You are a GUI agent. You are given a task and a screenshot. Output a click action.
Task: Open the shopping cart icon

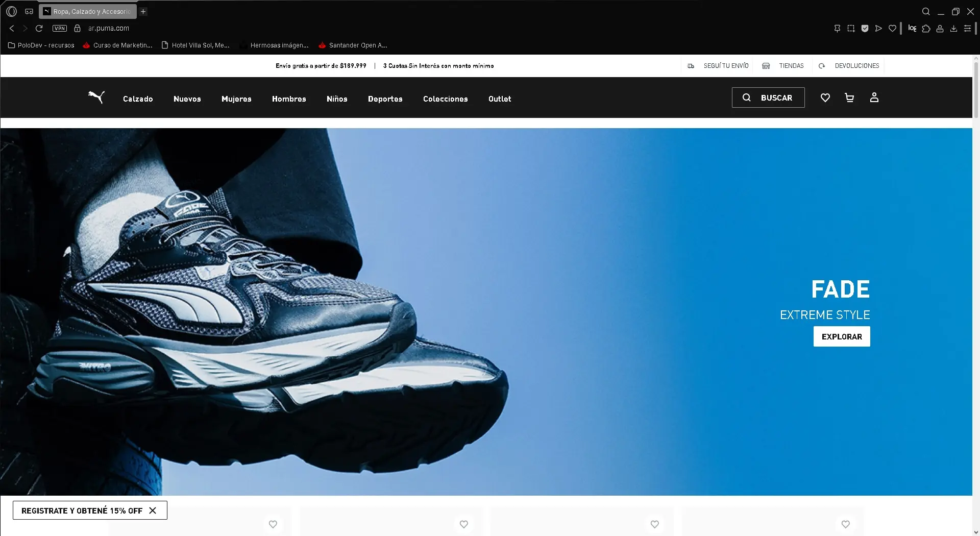point(849,98)
